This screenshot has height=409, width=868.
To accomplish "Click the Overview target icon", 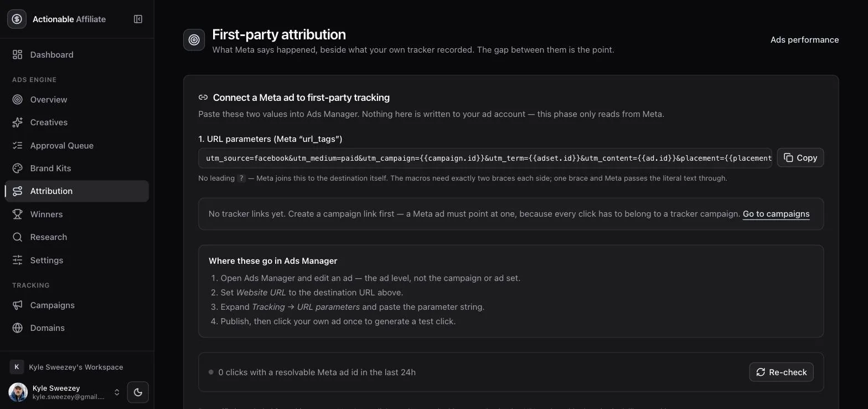I will (x=18, y=100).
